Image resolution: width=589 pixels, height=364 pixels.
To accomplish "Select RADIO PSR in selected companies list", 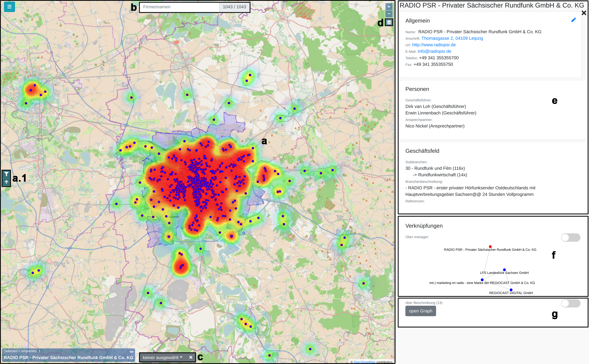I will [x=68, y=357].
